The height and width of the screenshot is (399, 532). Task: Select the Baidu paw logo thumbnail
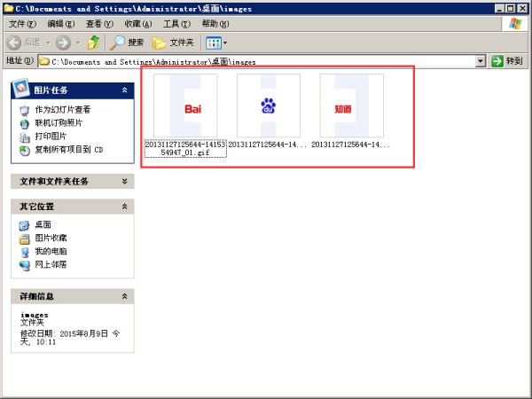point(269,106)
